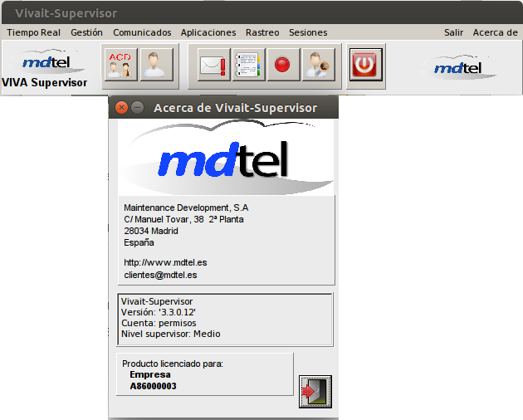
Task: Click the license code A86000003
Action: pos(153,386)
